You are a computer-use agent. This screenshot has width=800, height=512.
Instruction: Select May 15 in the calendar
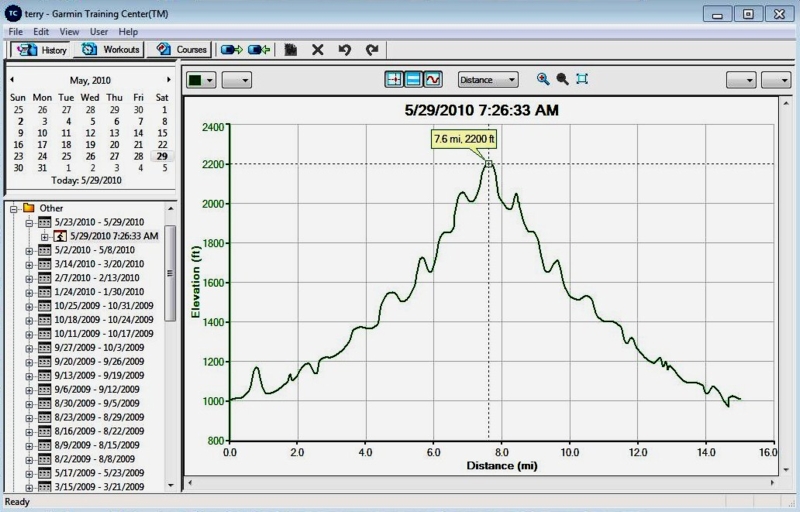[x=160, y=132]
